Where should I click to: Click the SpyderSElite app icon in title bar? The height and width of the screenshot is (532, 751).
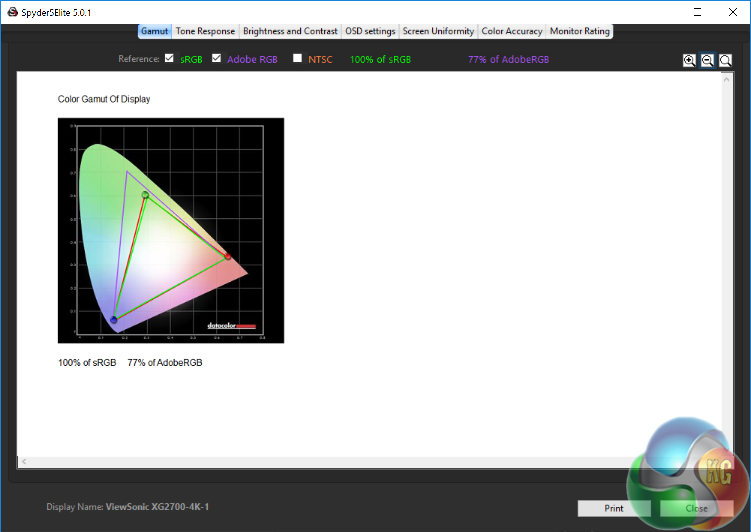pos(11,10)
